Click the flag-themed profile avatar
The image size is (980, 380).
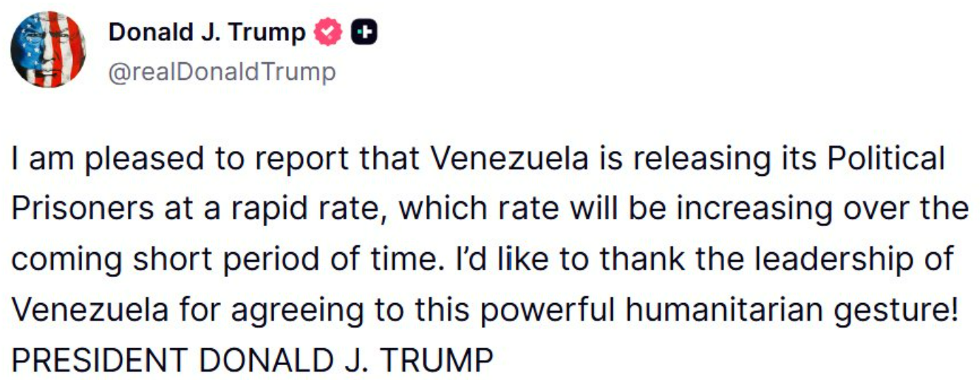[48, 49]
